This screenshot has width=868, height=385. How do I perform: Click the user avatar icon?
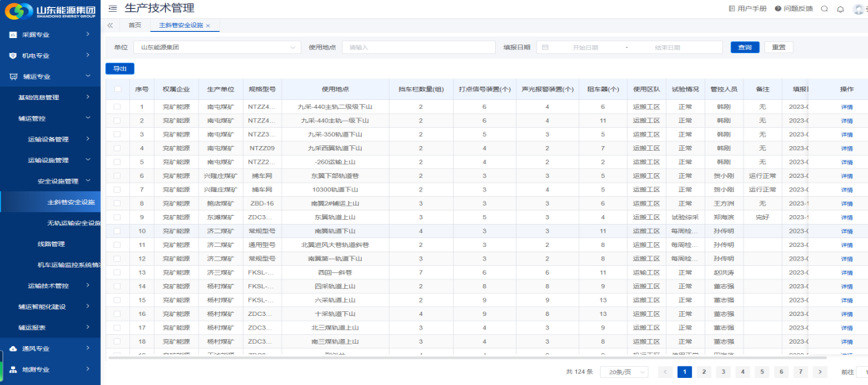pos(858,9)
